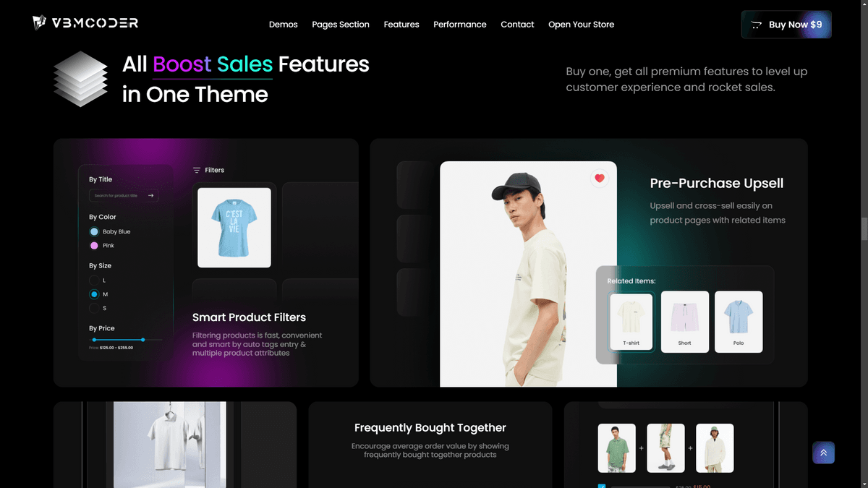Click the Filters icon
868x488 pixels.
(x=197, y=171)
